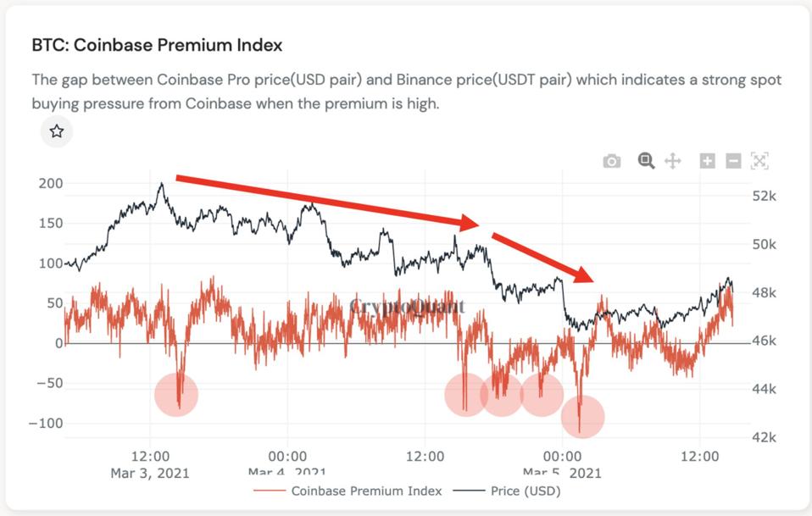Click the highlighted circle near -100 low
This screenshot has width=812, height=516.
(582, 417)
